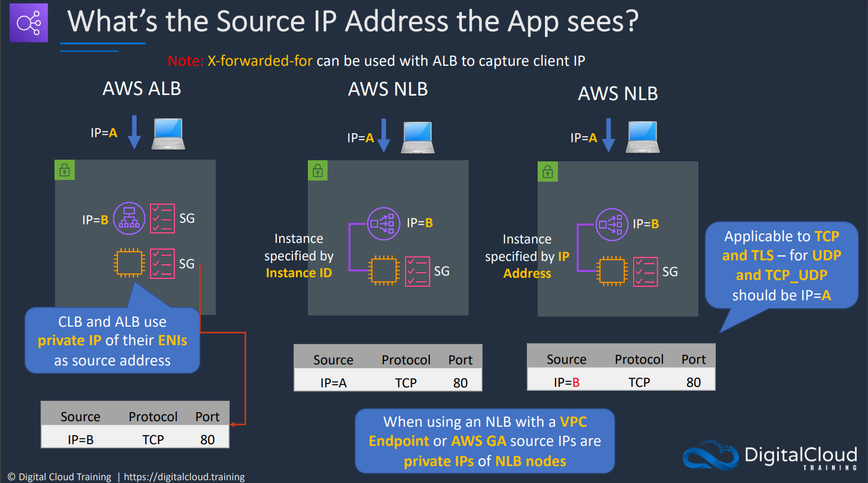
Task: Click the green lock icon in the right NLB box
Action: 548,171
